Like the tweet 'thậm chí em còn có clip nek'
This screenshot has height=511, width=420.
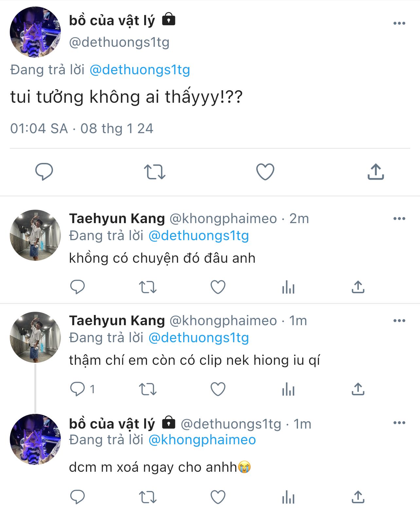[x=218, y=389]
